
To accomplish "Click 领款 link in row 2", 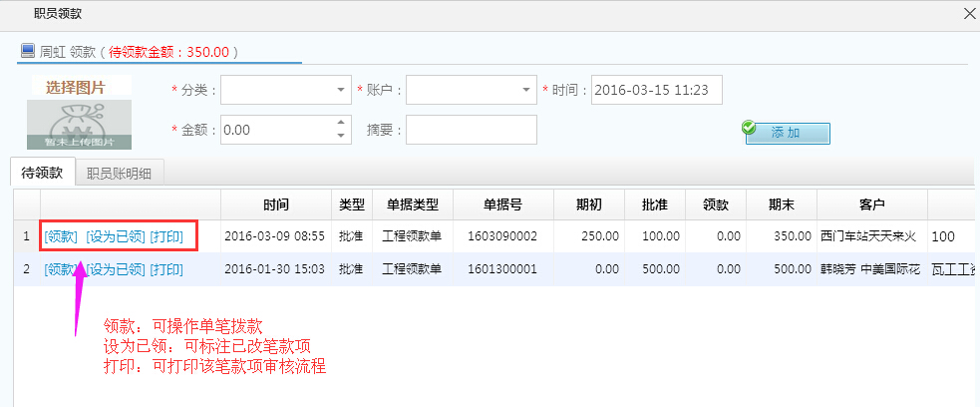I will click(61, 269).
